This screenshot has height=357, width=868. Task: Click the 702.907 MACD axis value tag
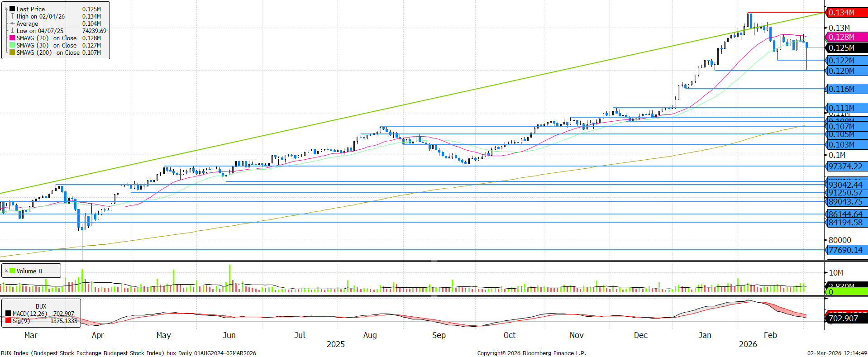tap(845, 319)
